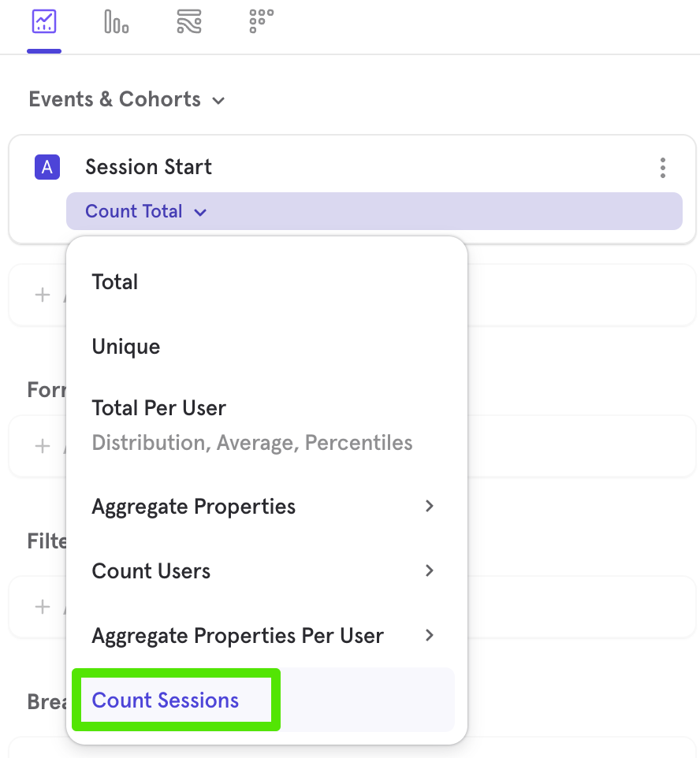The width and height of the screenshot is (700, 758).
Task: Click plus icon in Filter section
Action: [43, 607]
